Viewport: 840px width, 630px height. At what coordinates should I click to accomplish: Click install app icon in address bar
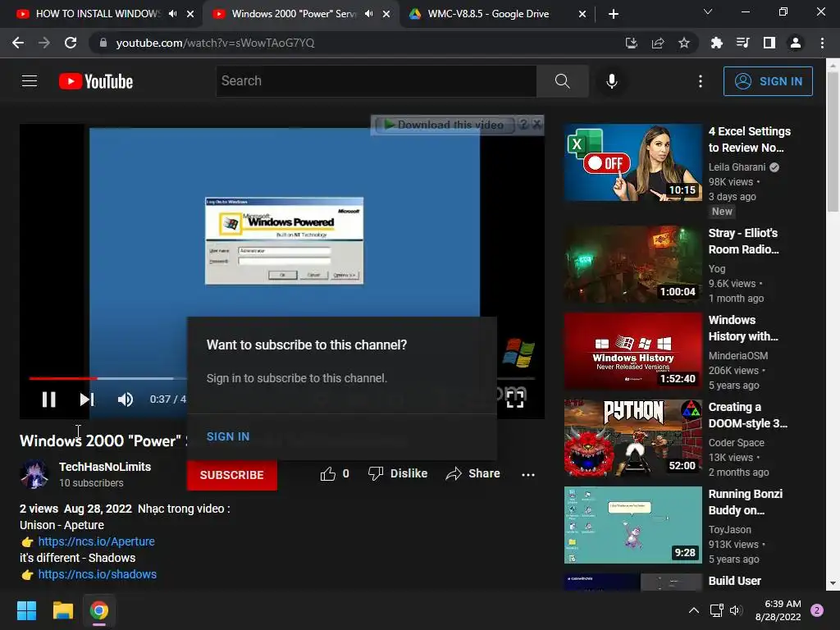631,43
